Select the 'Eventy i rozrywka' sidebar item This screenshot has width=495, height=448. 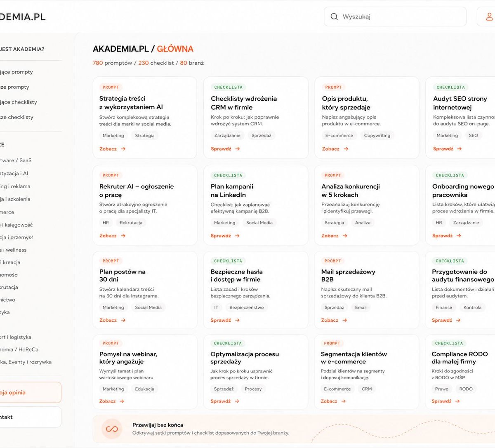26,362
